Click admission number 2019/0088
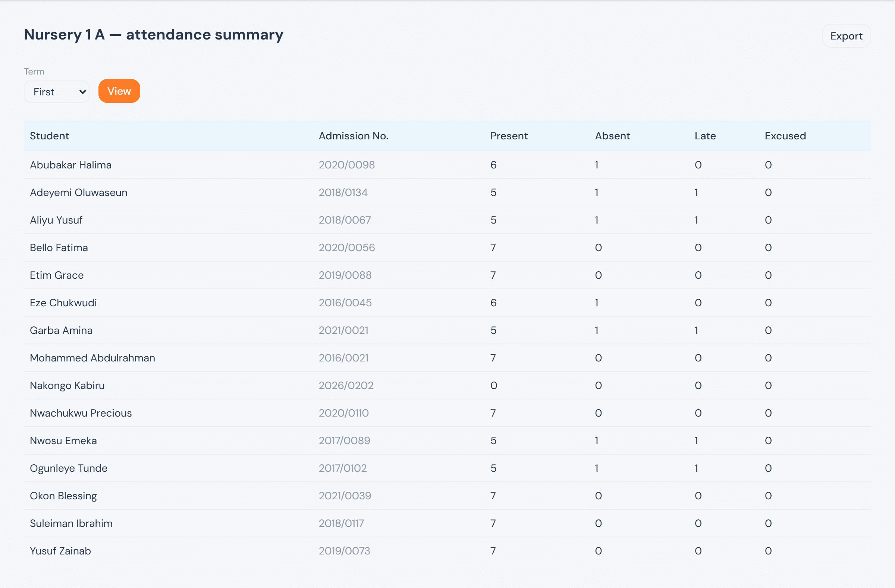Viewport: 895px width, 588px height. tap(345, 275)
